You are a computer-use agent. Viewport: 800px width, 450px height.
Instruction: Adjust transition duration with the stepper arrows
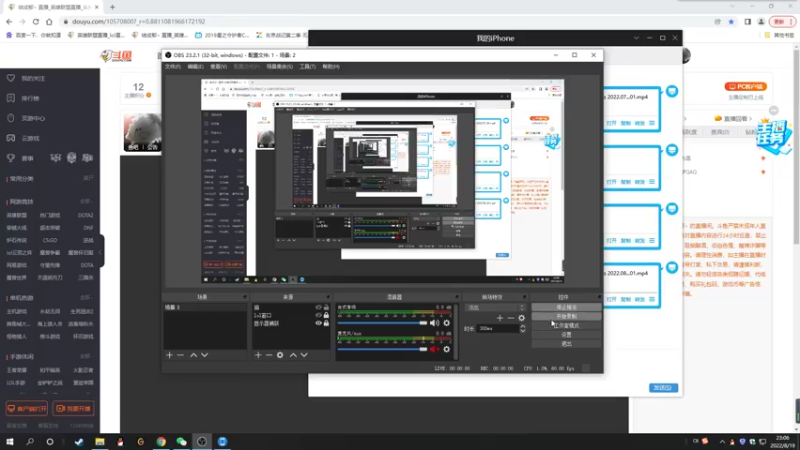pos(522,329)
